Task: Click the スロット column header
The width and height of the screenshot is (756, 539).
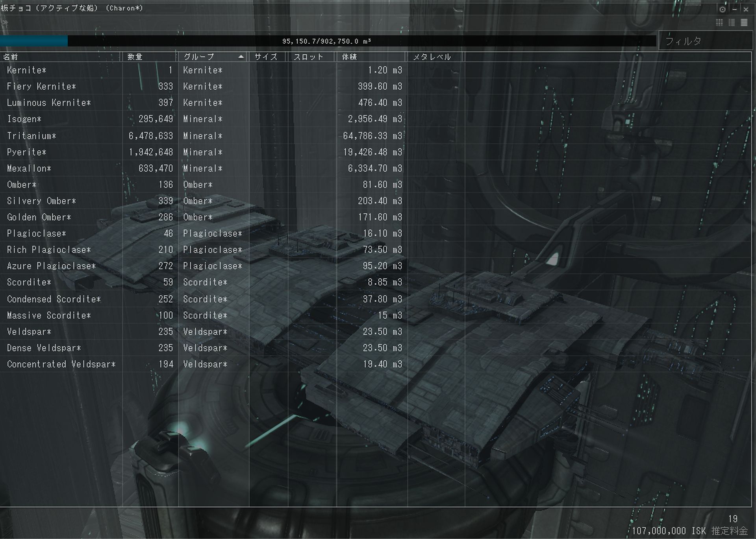Action: 309,57
